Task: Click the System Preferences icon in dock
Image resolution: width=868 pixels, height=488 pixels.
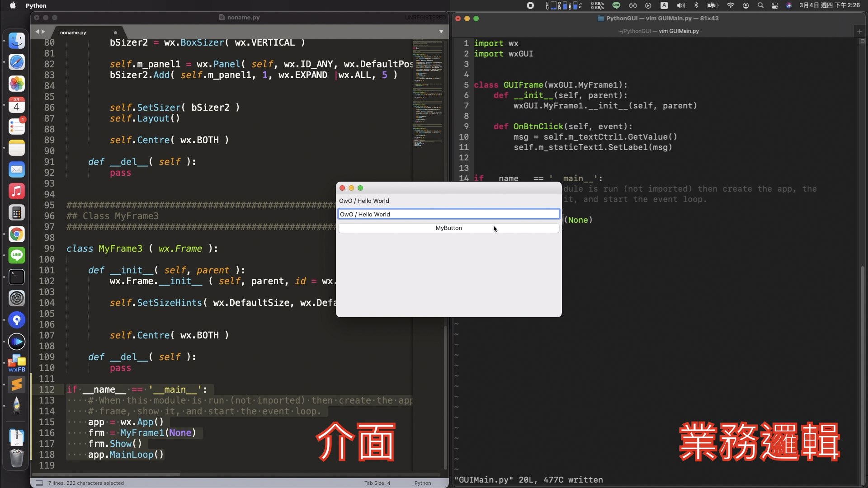Action: 16,298
